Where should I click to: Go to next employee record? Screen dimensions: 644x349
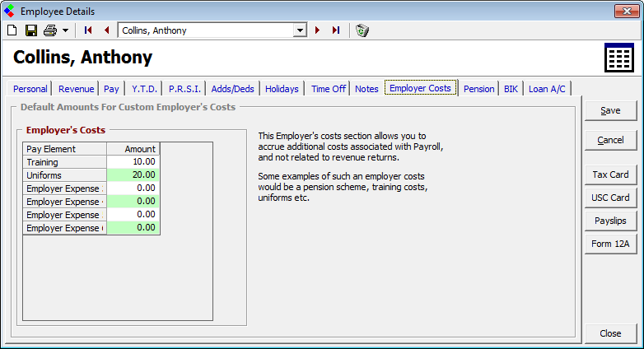point(318,30)
